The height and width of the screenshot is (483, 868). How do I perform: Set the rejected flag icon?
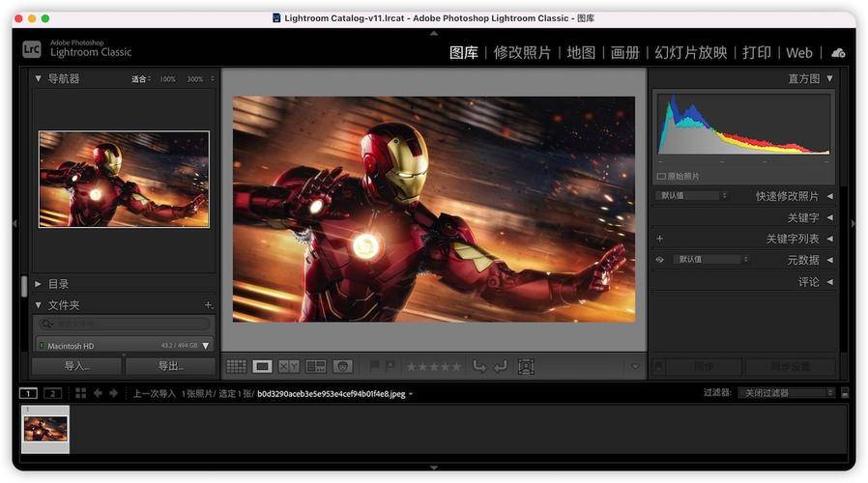pos(391,366)
